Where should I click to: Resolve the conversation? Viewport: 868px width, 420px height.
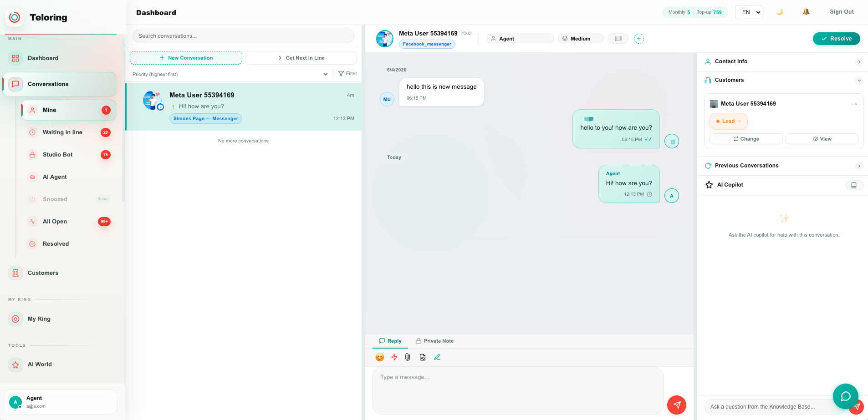tap(837, 39)
